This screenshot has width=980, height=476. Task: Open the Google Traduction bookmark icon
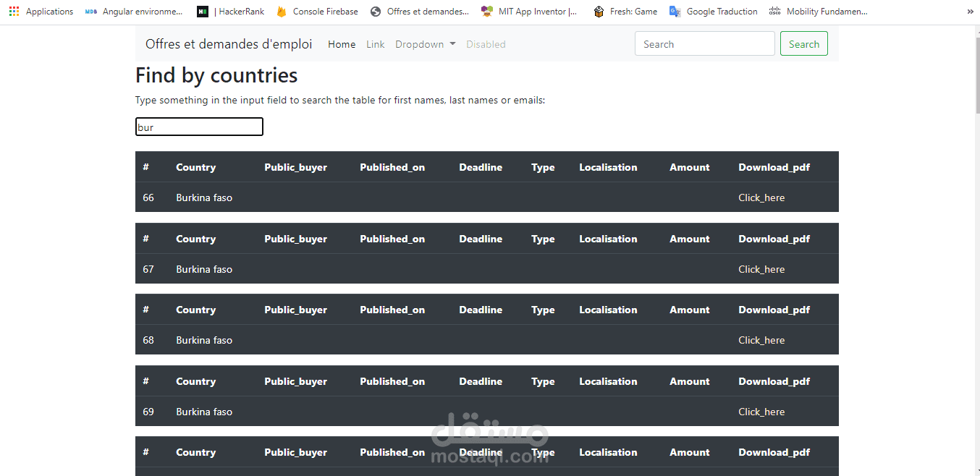pyautogui.click(x=675, y=12)
